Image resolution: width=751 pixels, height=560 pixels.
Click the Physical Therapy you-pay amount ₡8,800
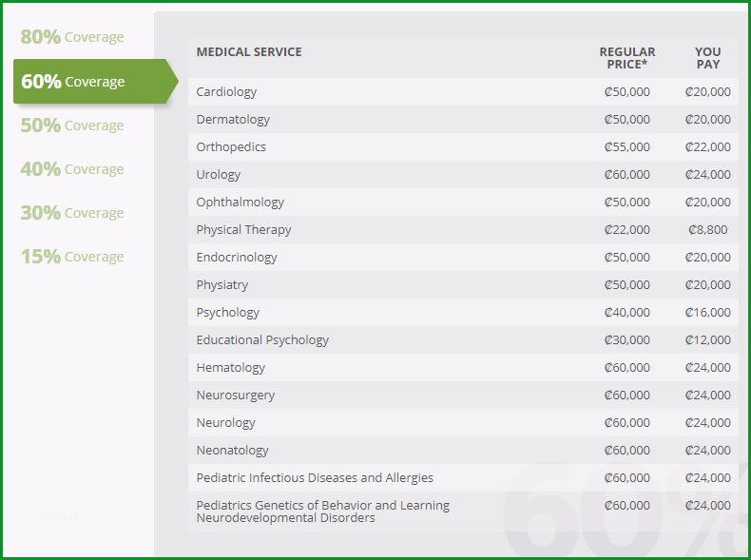(708, 229)
